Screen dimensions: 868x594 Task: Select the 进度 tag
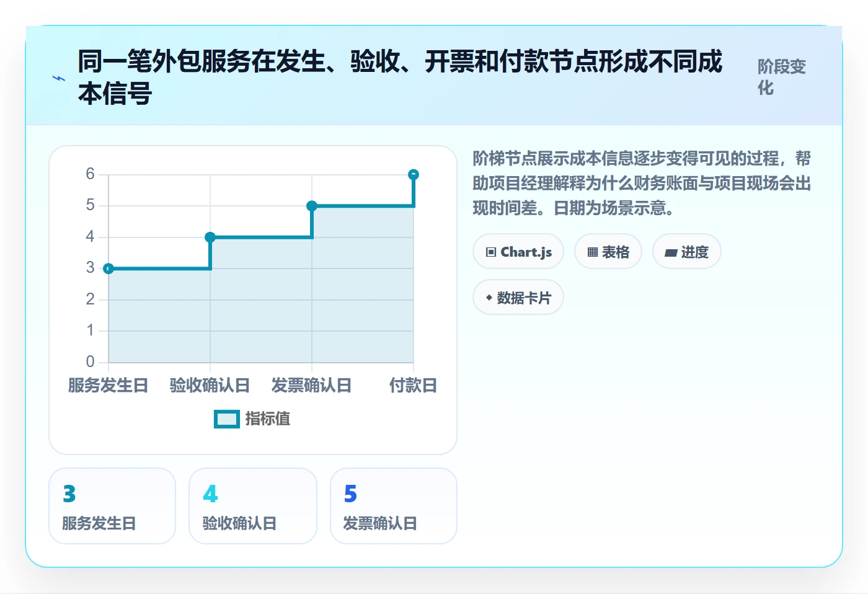click(x=687, y=252)
